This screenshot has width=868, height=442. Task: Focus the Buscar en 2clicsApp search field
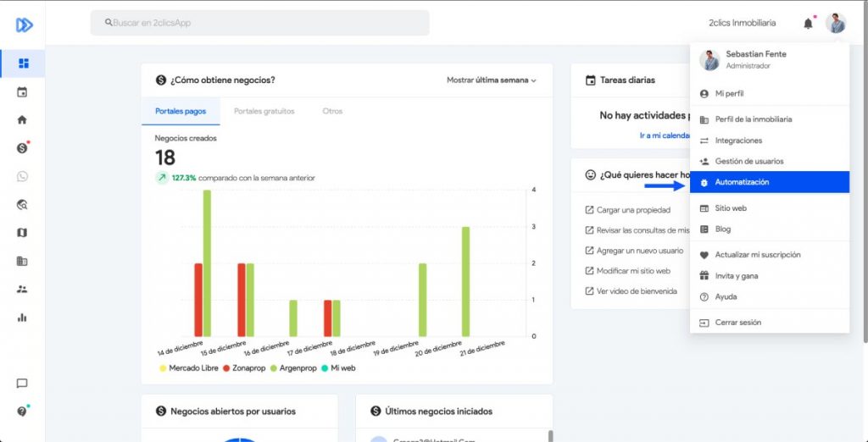[x=259, y=23]
